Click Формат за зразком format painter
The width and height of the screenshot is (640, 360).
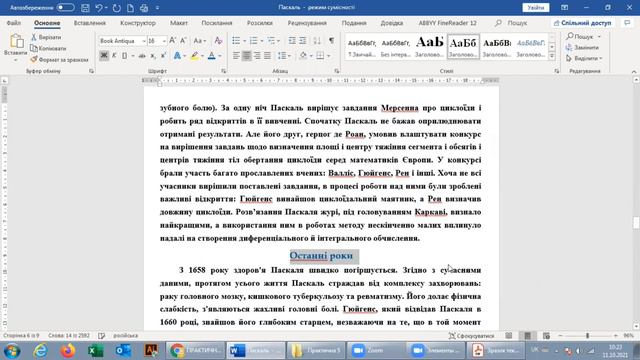(60, 60)
